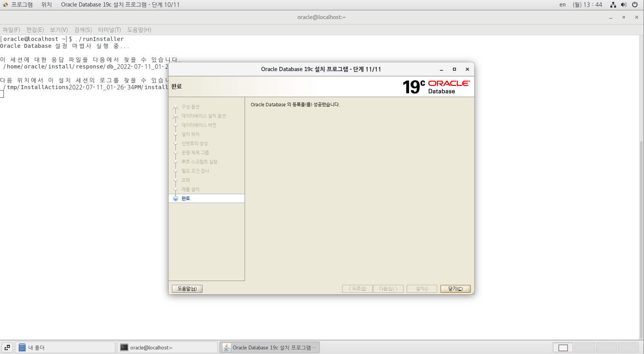
Task: Click the terminal window vertical scrollbar
Action: [641, 240]
